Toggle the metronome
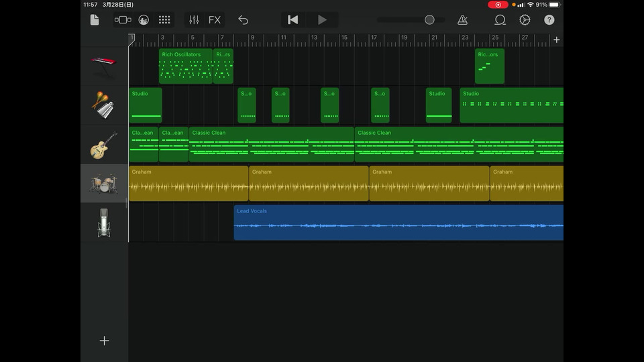644x362 pixels. (x=462, y=19)
